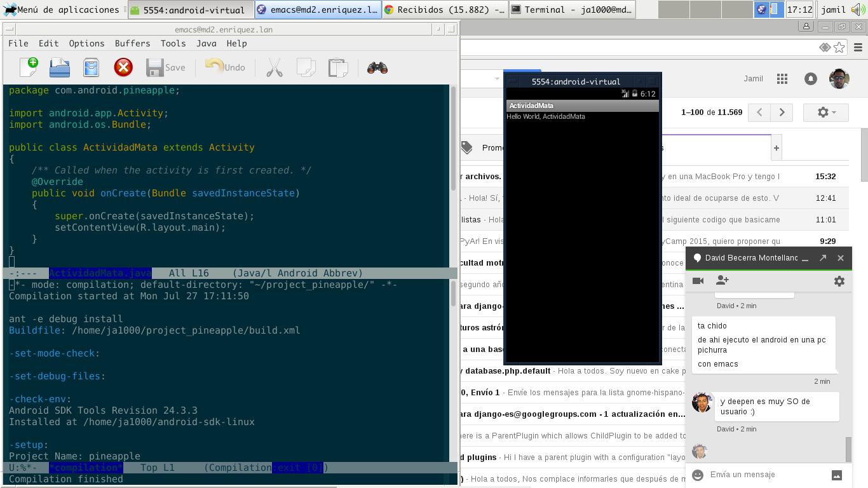Click the ActividadMata title bar in emulator

[582, 105]
